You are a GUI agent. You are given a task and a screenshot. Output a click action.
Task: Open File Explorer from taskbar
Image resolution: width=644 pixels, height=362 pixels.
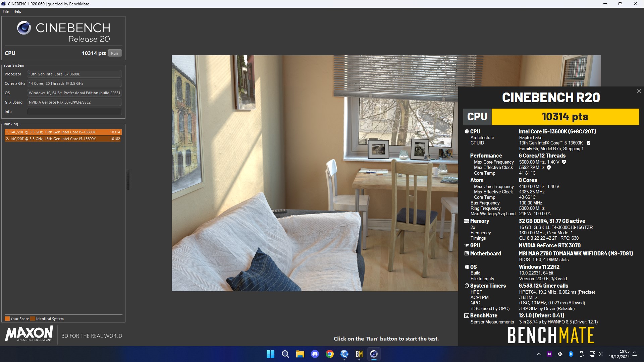coord(300,354)
